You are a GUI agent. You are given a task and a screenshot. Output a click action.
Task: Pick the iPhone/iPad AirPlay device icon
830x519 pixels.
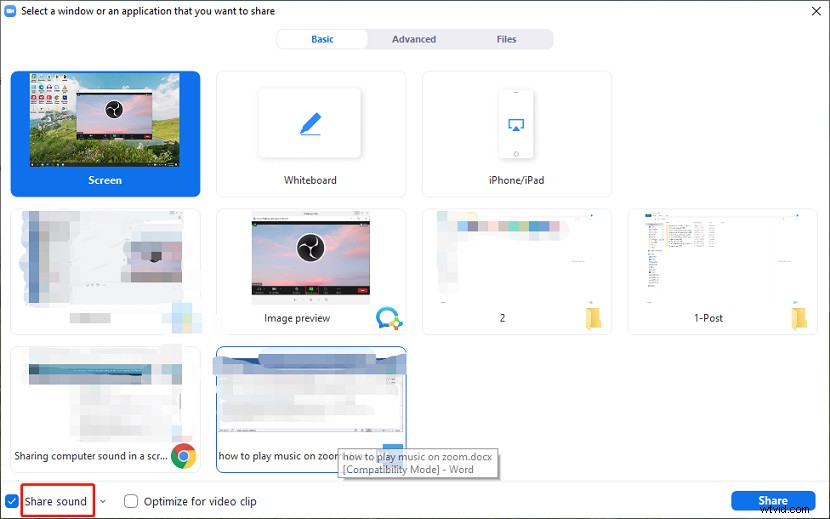[516, 124]
